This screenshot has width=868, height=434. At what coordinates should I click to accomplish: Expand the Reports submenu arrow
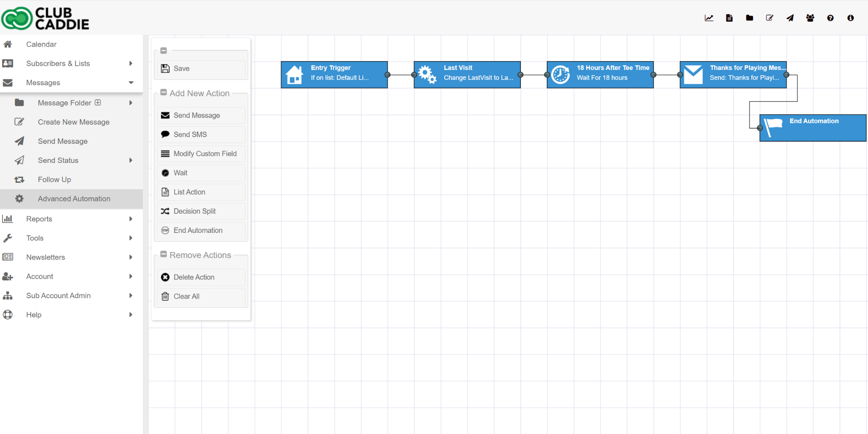[x=131, y=219]
